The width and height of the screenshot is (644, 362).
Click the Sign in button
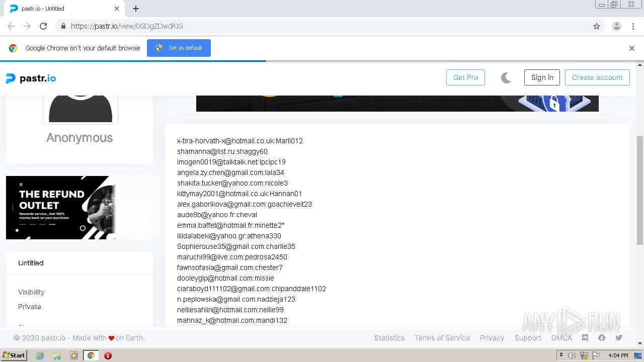tap(542, 77)
